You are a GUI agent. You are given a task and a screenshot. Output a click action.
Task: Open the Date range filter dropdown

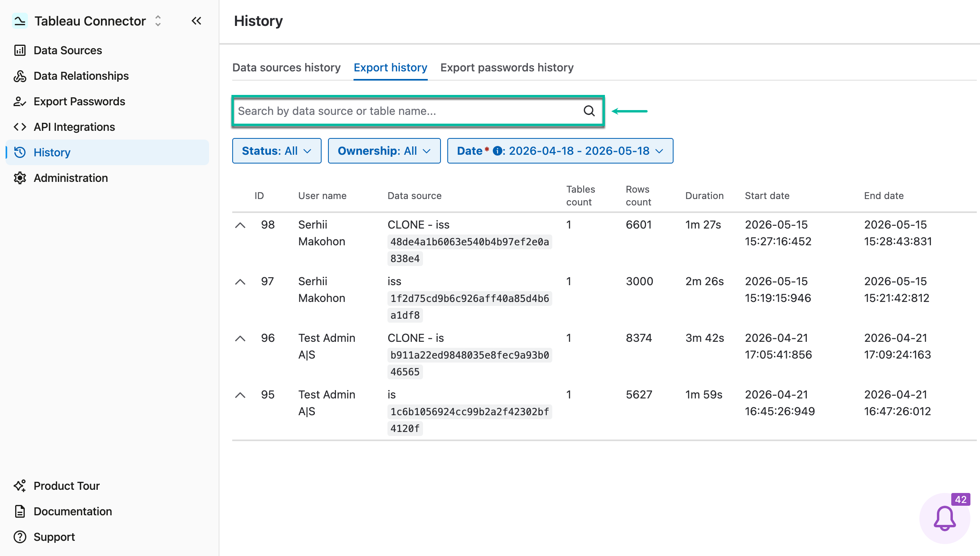coord(560,151)
